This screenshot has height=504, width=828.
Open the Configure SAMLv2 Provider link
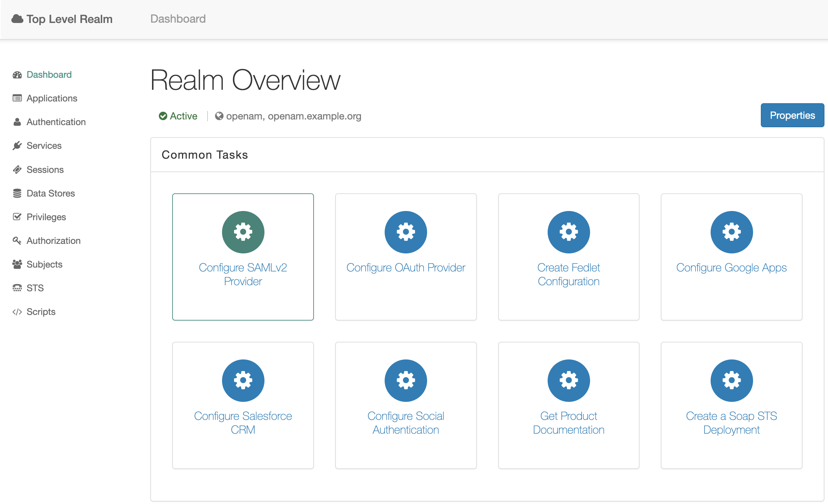click(243, 274)
